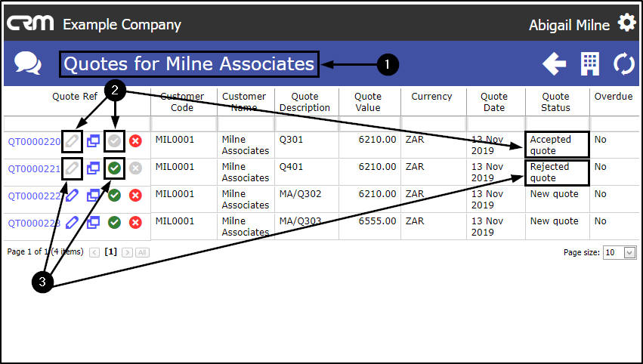Duplicate quote QT0000220 with copy icon
The width and height of the screenshot is (643, 364).
[93, 140]
